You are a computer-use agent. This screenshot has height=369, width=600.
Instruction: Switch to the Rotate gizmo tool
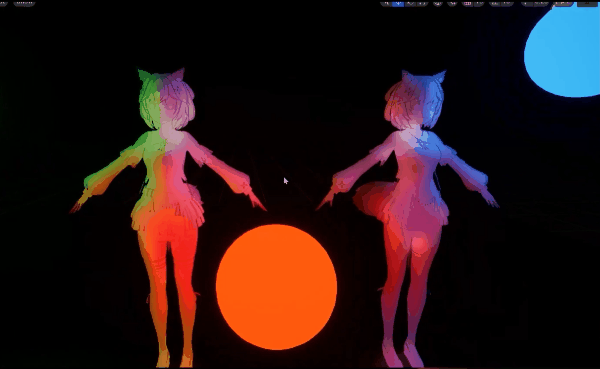click(411, 3)
